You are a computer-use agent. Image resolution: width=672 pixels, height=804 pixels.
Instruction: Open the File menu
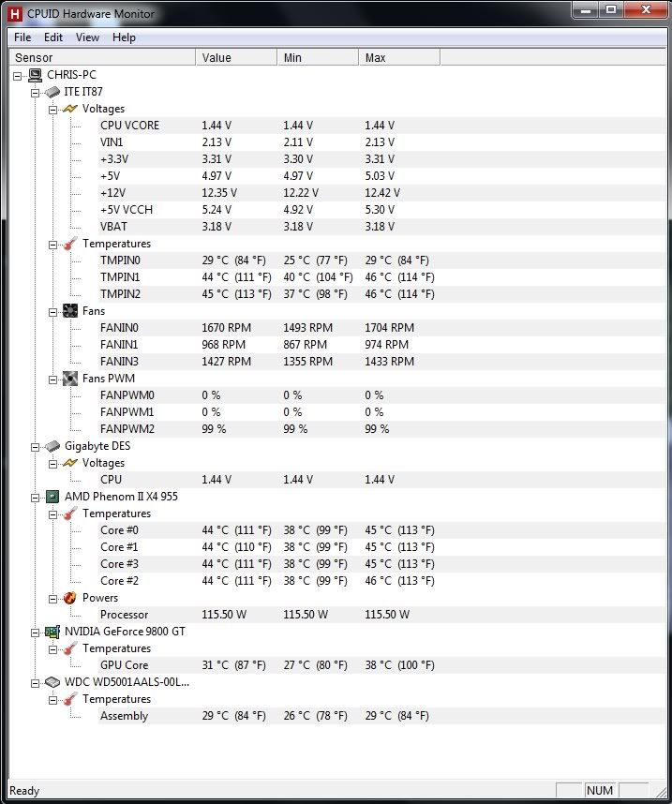tap(21, 37)
